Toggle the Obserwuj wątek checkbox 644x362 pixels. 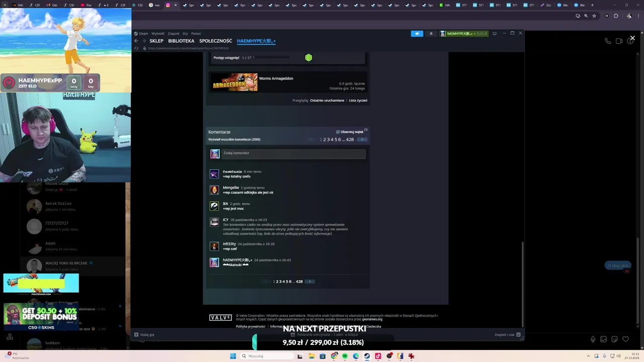[x=338, y=132]
